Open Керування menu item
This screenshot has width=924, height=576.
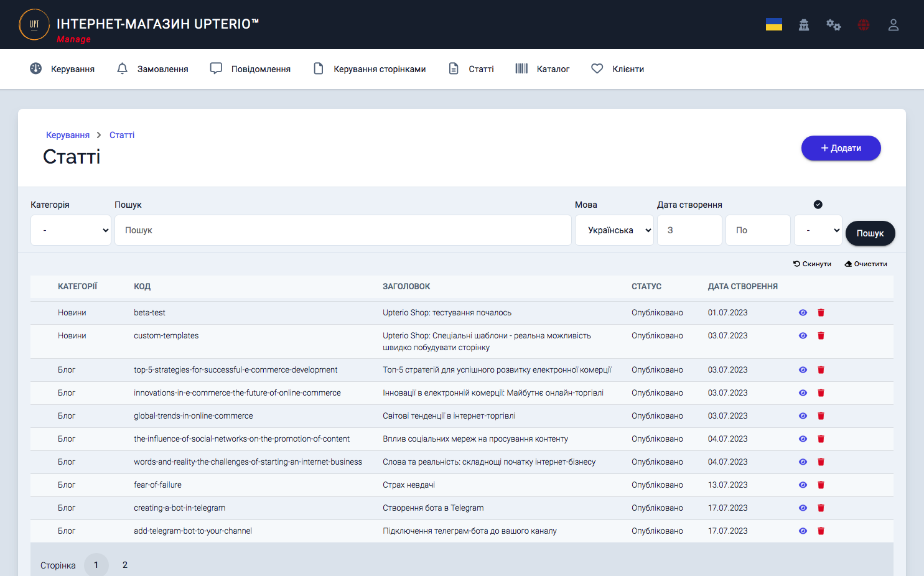(x=62, y=69)
